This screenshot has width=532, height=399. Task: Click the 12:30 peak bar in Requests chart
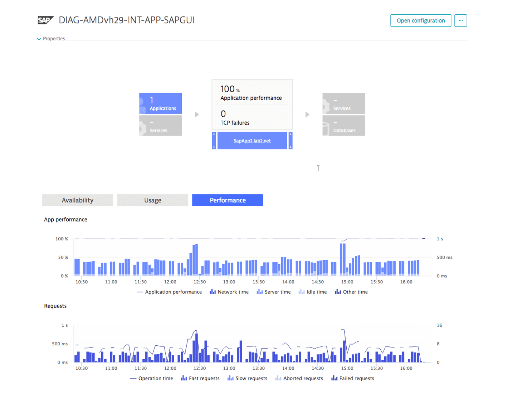coord(197,348)
